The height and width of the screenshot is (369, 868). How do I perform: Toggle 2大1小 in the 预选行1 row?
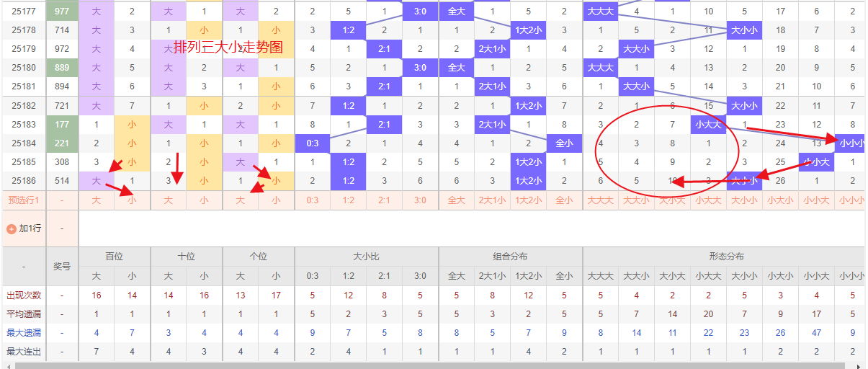[x=493, y=200]
